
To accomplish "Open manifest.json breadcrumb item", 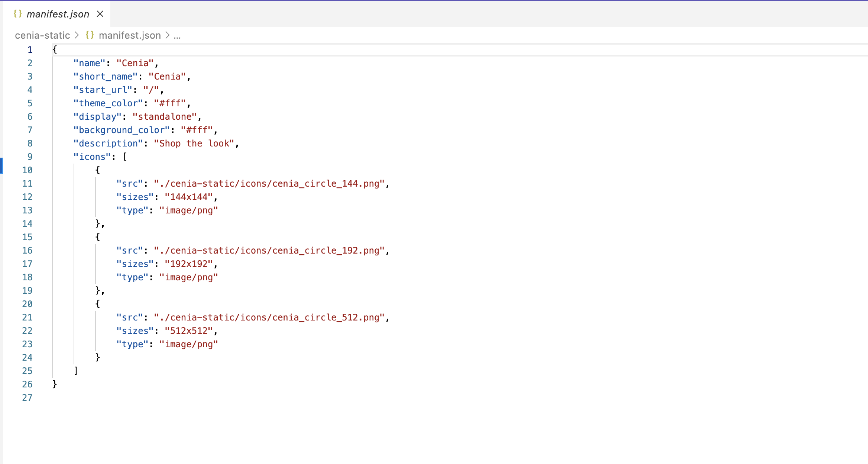I will point(130,35).
